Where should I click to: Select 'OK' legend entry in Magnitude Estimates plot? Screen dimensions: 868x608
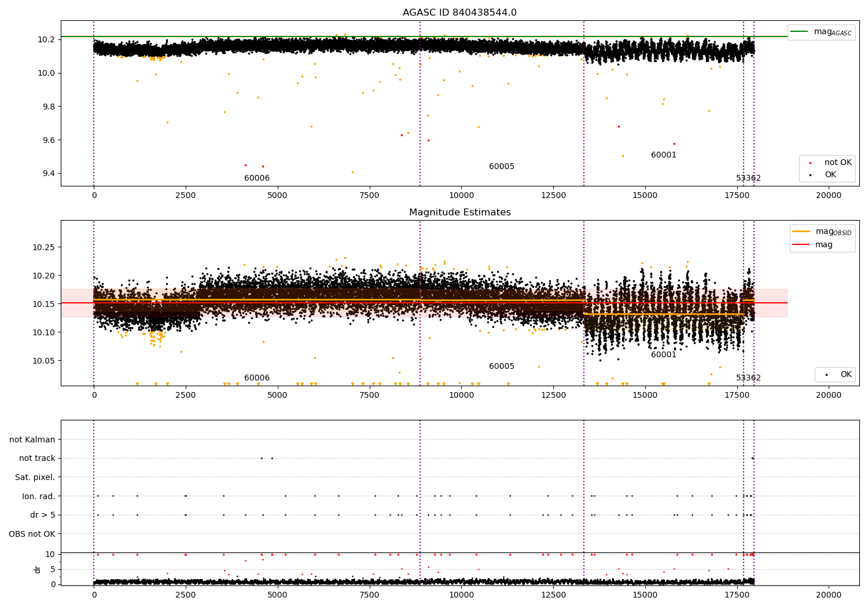tap(839, 375)
